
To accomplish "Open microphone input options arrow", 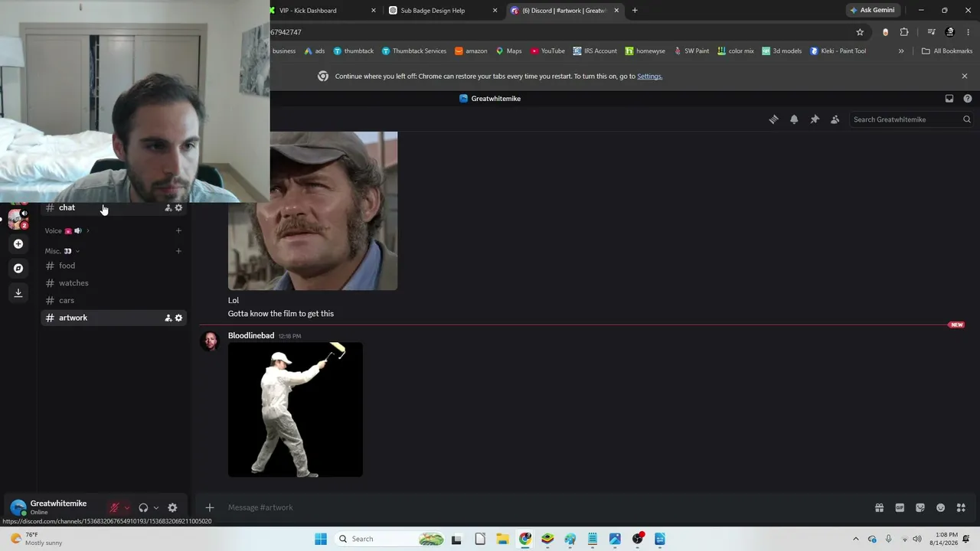I will pos(127,507).
